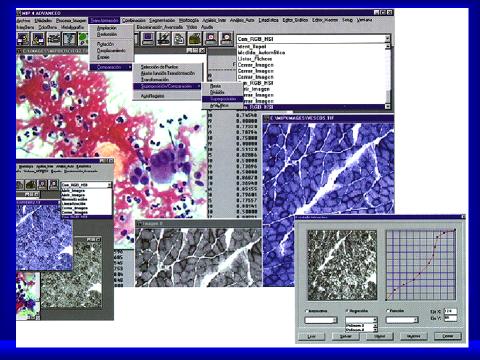The width and height of the screenshot is (480, 360).
Task: Open the dropdown below the Función option
Action: pos(402,320)
